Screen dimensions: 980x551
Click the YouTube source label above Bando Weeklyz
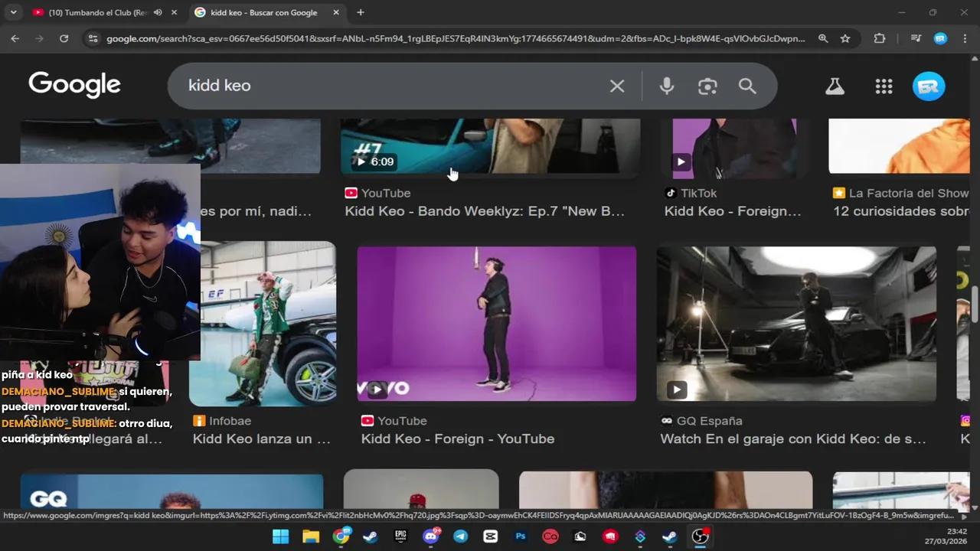click(x=386, y=194)
